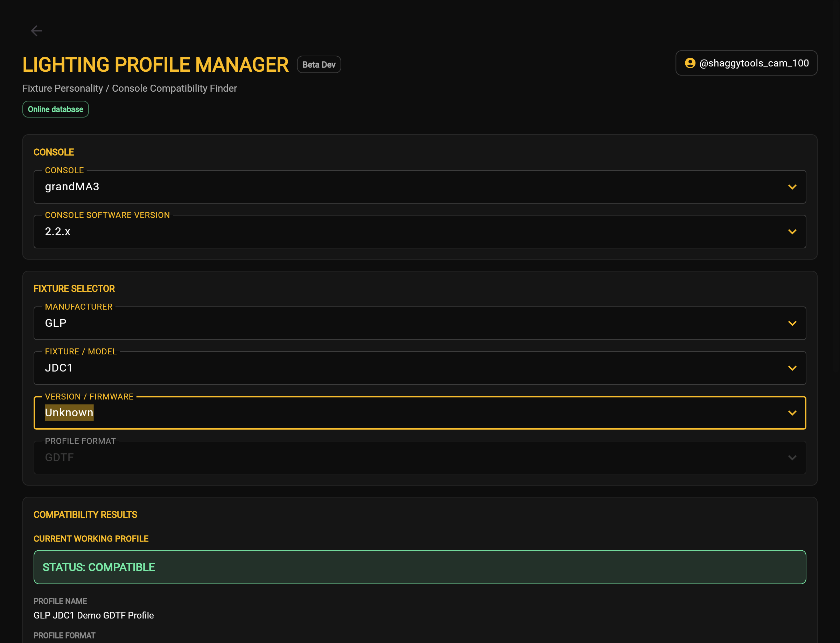Click the user account avatar icon
The width and height of the screenshot is (840, 643).
[x=690, y=63]
